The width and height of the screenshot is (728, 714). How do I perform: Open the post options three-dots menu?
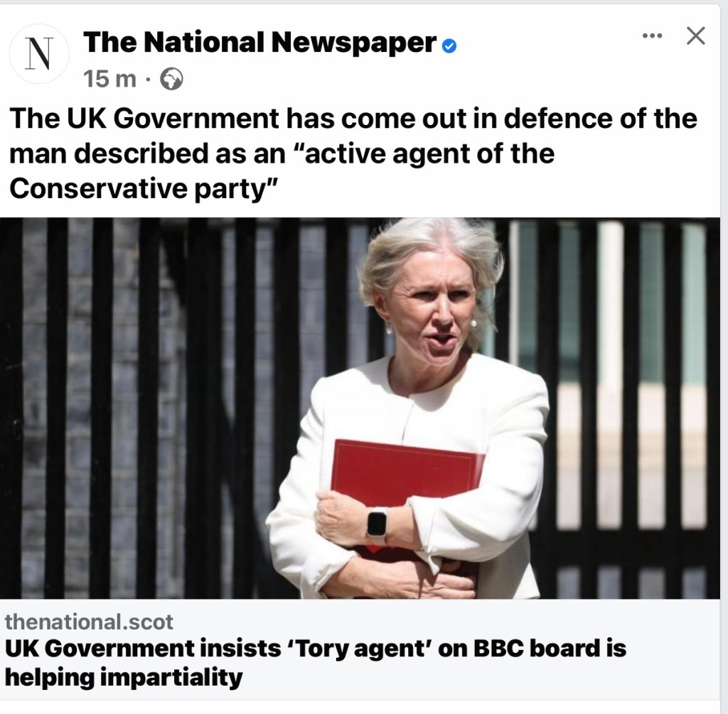(x=653, y=36)
